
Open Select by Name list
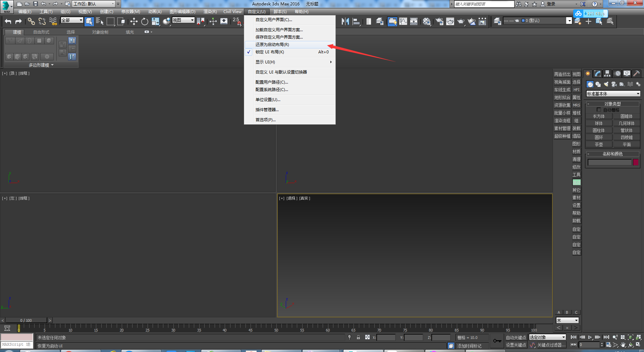point(100,21)
